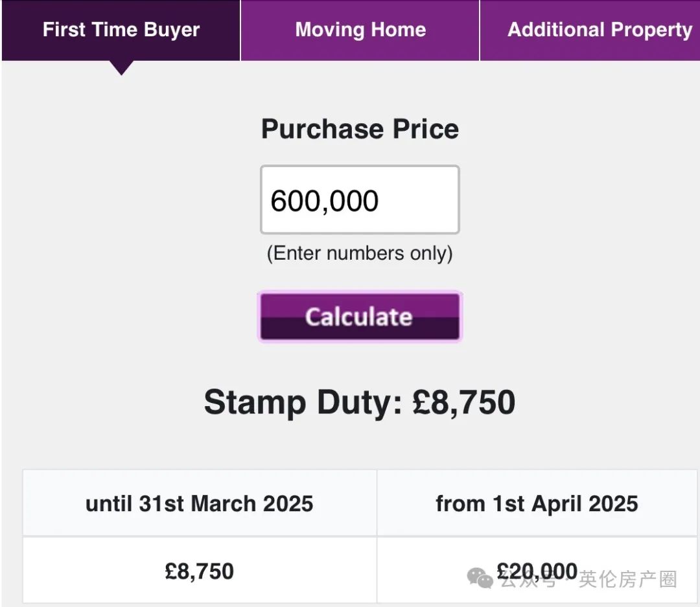This screenshot has height=607, width=700.
Task: Click the Enter numbers only hint text
Action: (360, 253)
